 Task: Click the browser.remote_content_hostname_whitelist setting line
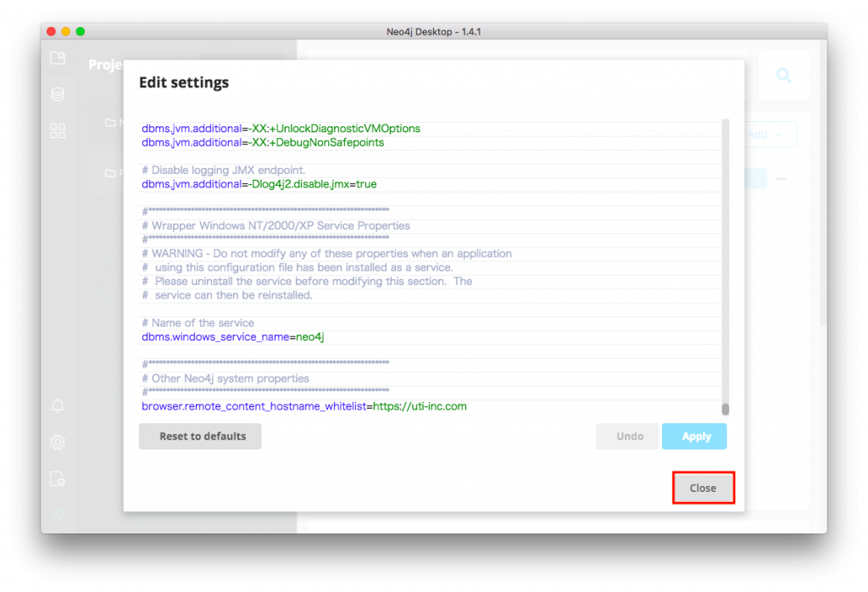(304, 406)
